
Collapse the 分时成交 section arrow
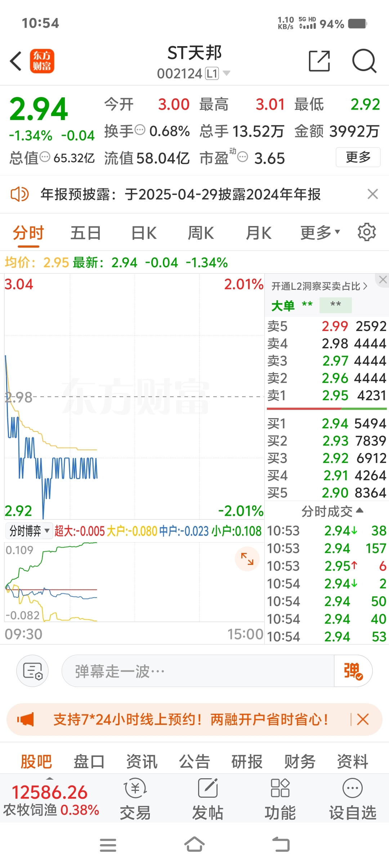(359, 510)
